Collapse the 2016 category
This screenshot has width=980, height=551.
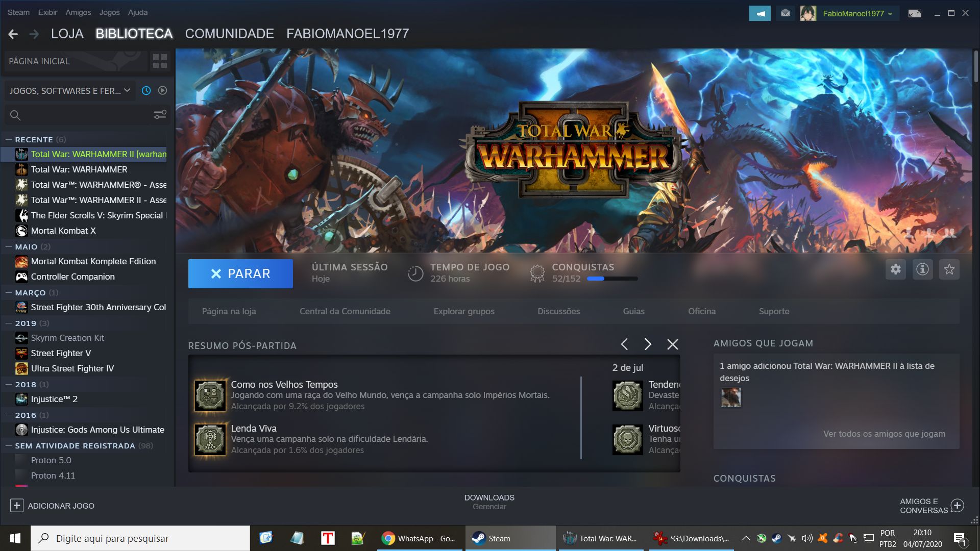[x=9, y=415]
